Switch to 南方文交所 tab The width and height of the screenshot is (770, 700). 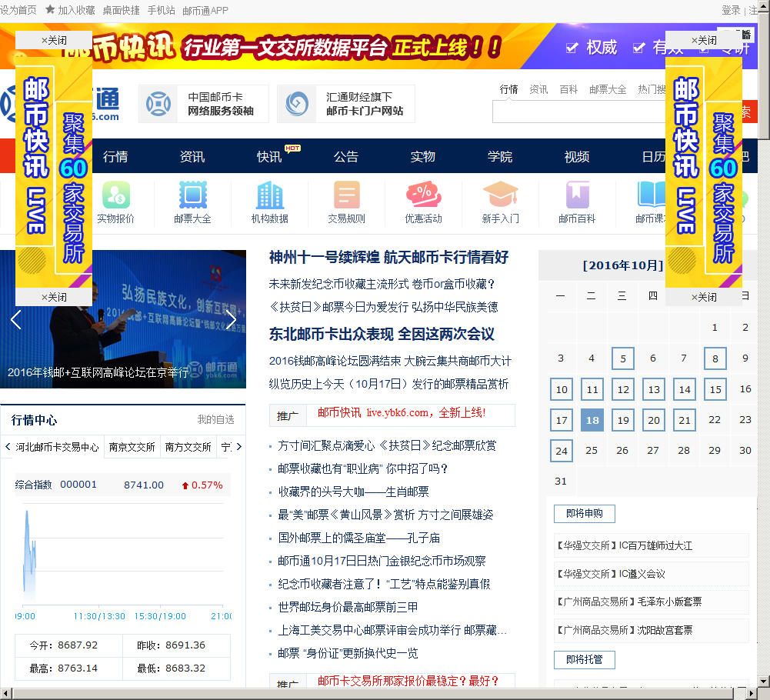(x=188, y=447)
